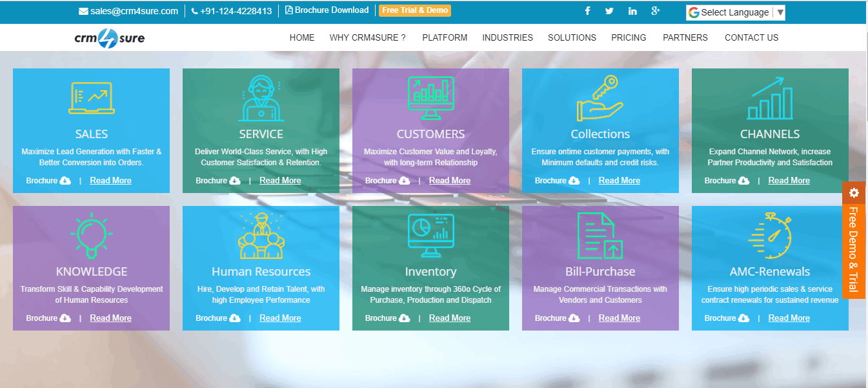Image resolution: width=868 pixels, height=388 pixels.
Task: Open the LinkedIn icon link
Action: click(632, 11)
